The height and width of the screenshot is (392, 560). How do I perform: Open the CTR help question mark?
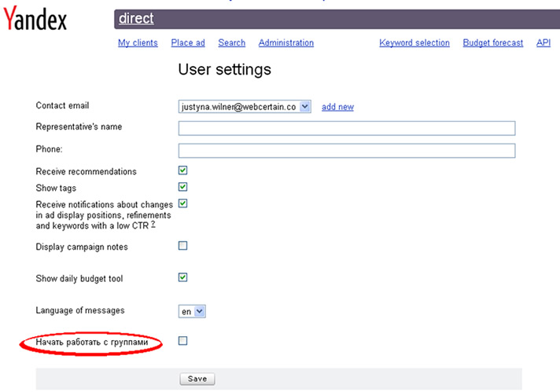point(153,224)
